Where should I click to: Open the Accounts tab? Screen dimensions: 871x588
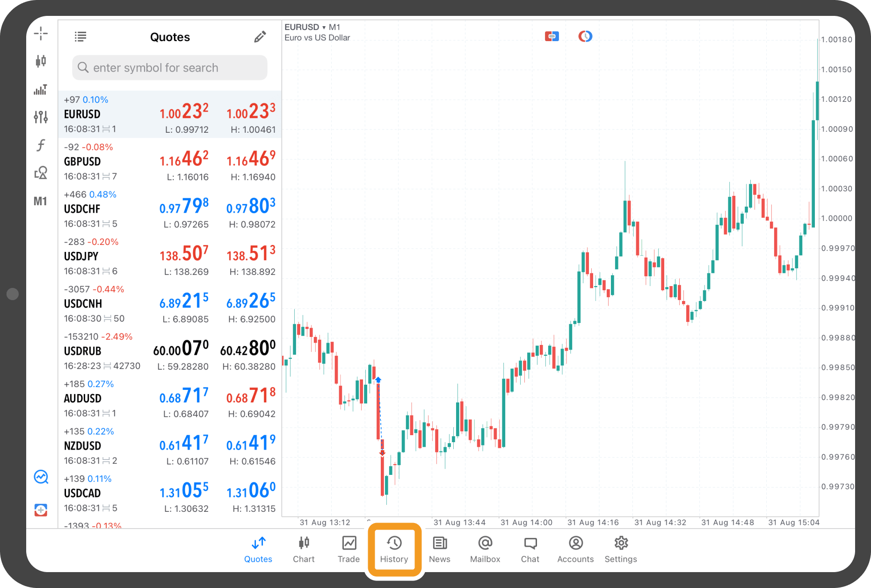[x=575, y=549]
